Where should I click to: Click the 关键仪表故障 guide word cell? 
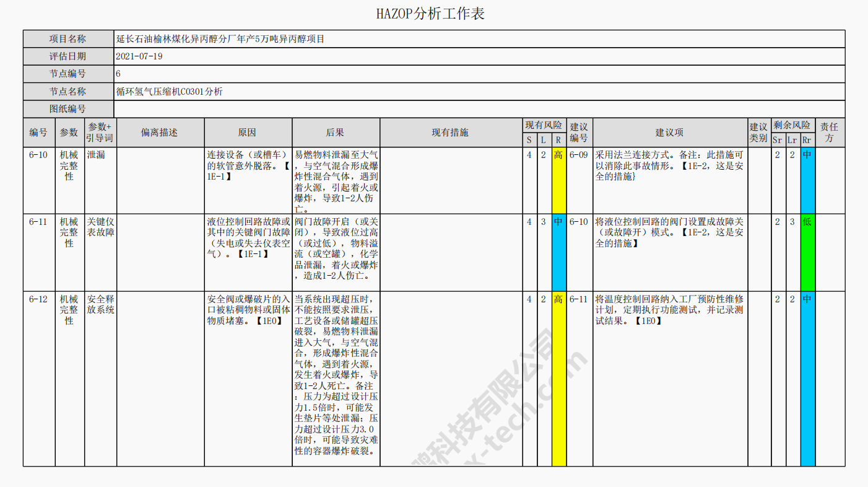point(100,252)
